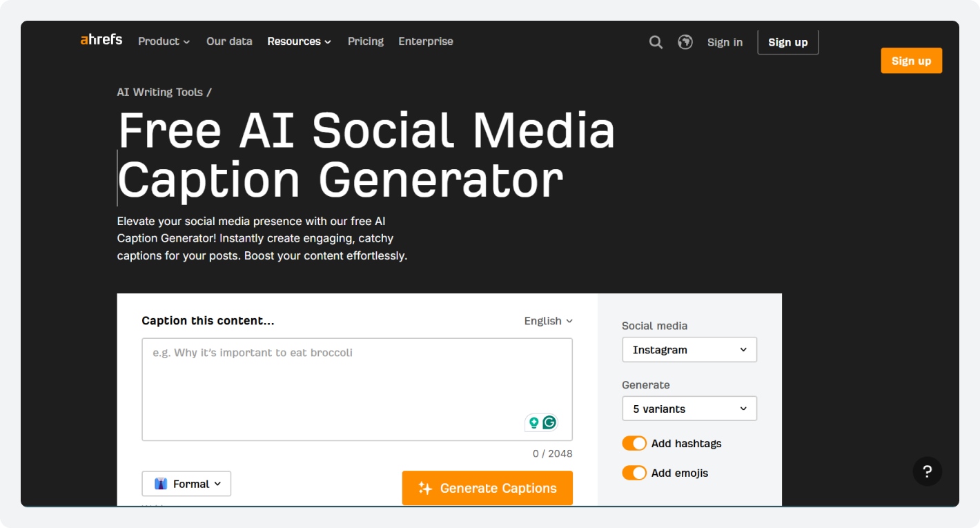Image resolution: width=980 pixels, height=528 pixels.
Task: Toggle the Add emojis switch
Action: [634, 473]
